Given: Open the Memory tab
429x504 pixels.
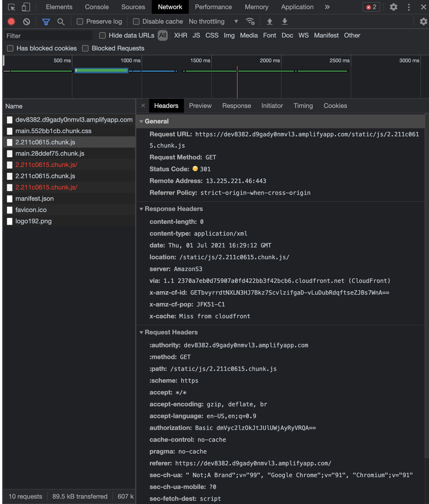Looking at the screenshot, I should (x=257, y=7).
